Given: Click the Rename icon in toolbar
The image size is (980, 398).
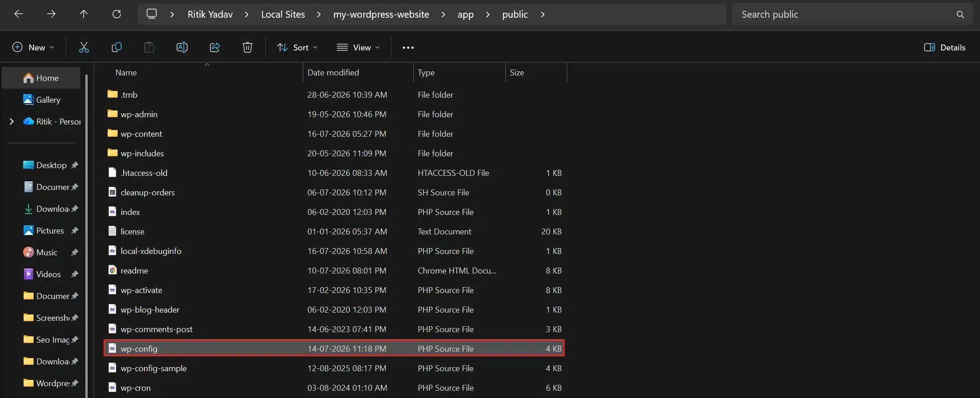Looking at the screenshot, I should coord(182,47).
